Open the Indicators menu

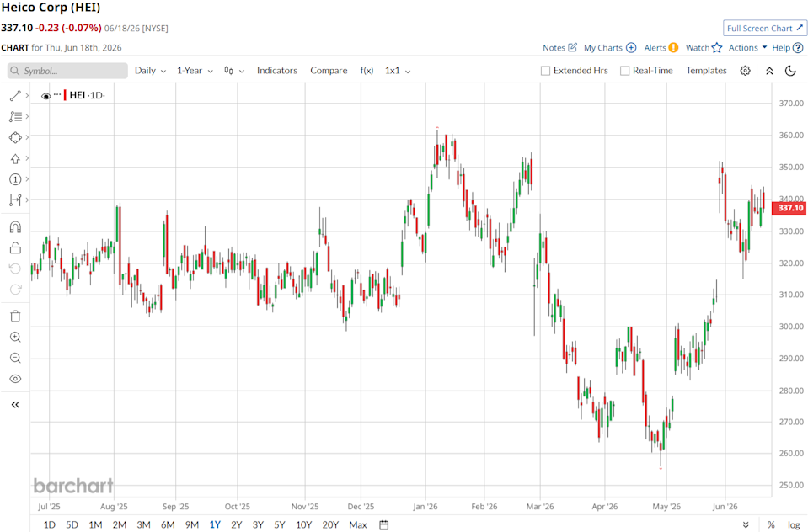pos(277,71)
